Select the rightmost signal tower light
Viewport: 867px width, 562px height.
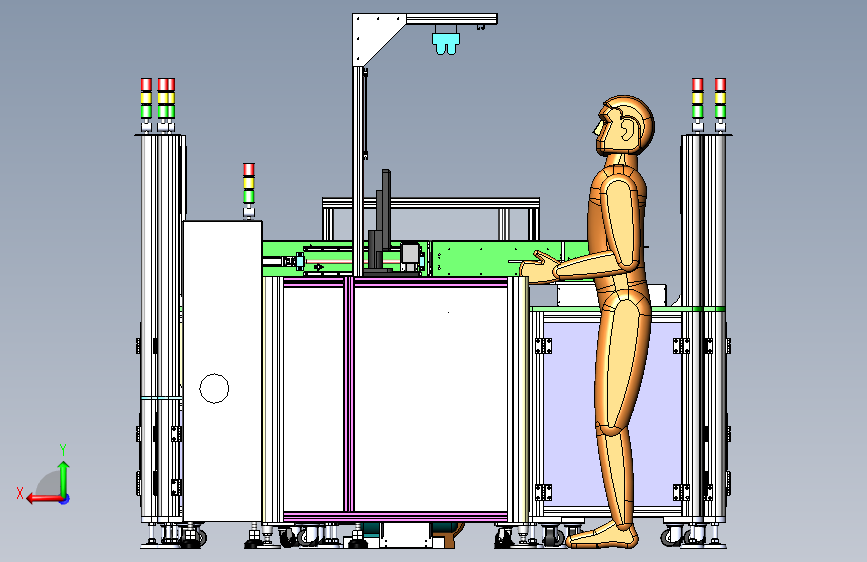(x=720, y=105)
